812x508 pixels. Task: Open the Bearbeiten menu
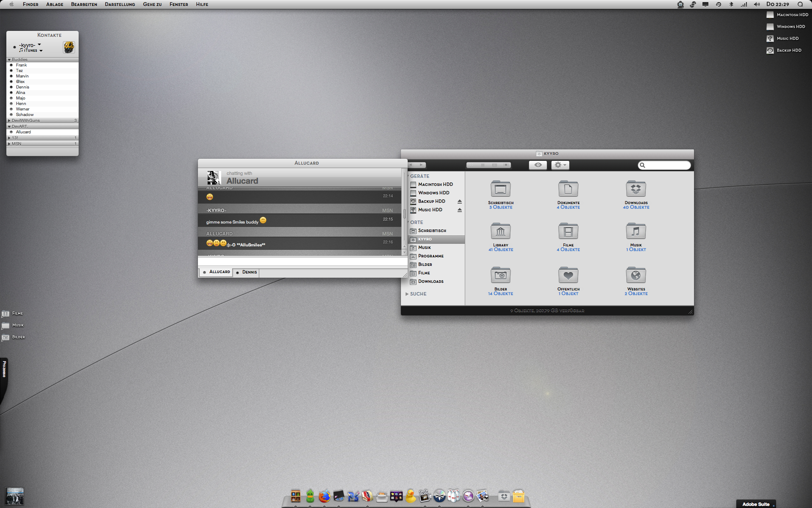(84, 4)
